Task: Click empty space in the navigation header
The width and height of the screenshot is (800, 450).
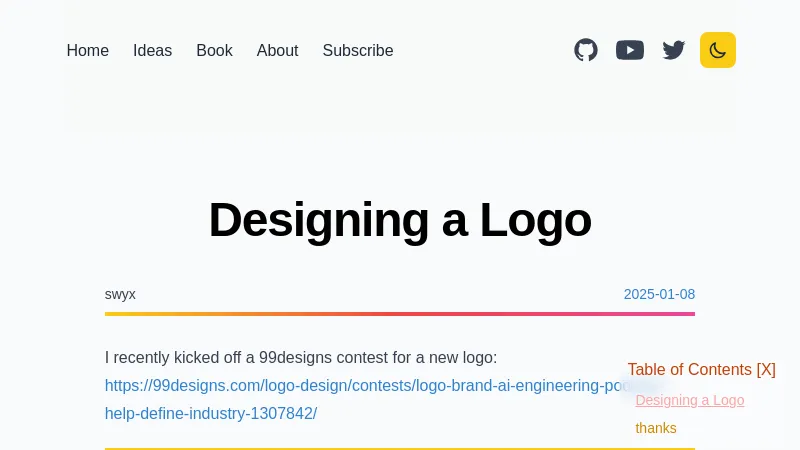Action: [480, 50]
